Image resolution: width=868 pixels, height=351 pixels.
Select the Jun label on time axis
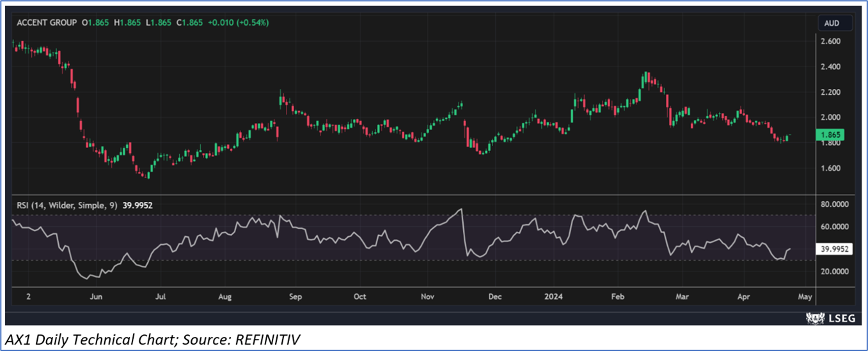coord(96,297)
